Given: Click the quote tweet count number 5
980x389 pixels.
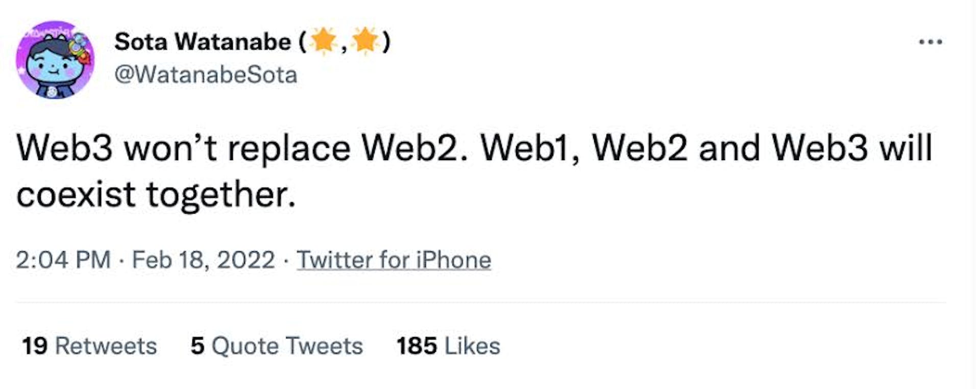Looking at the screenshot, I should point(198,346).
